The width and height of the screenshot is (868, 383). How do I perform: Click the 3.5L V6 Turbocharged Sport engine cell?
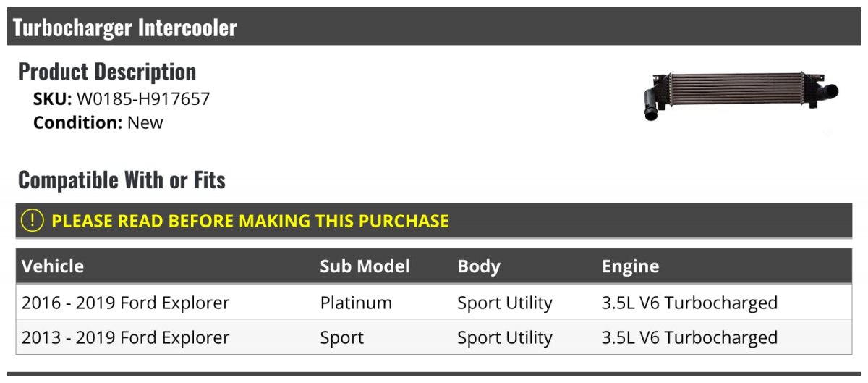click(689, 337)
